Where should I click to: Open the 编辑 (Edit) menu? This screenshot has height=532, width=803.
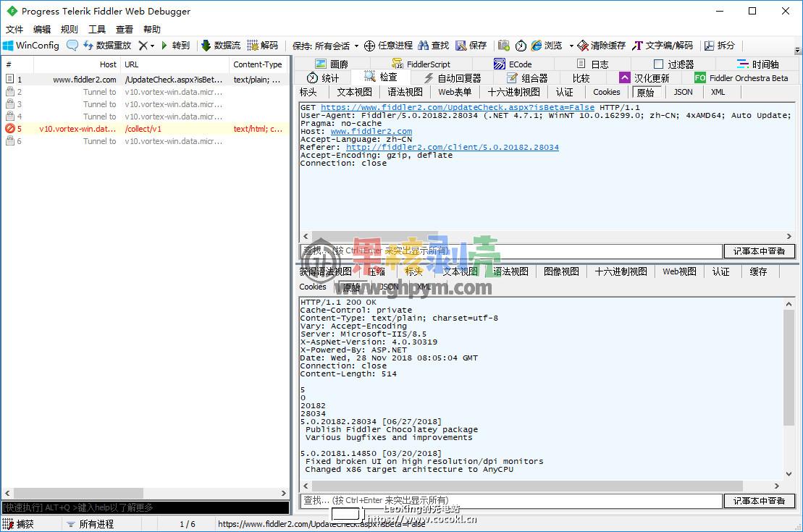click(42, 29)
